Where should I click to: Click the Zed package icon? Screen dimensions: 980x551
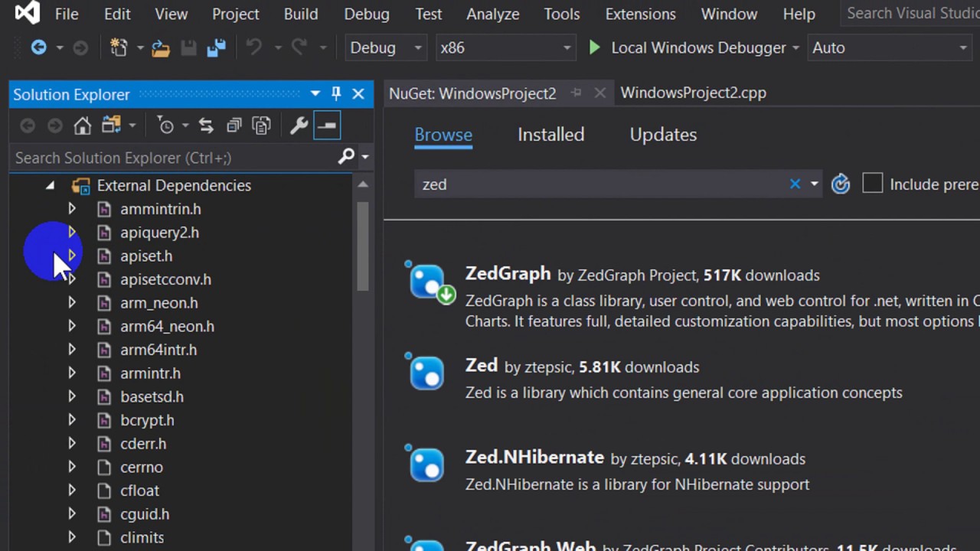tap(426, 373)
